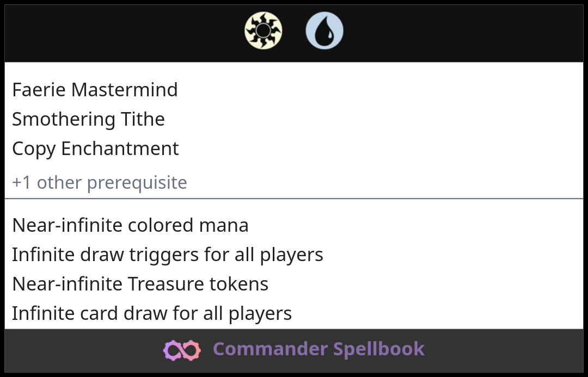Viewport: 588px width, 377px height.
Task: Visit the Commander Spellbook text link
Action: pos(318,349)
